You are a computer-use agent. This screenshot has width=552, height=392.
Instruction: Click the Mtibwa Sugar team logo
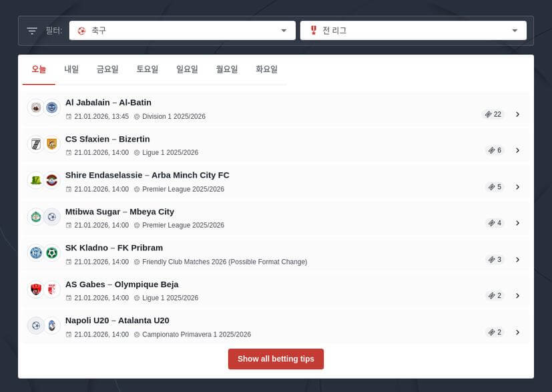point(36,216)
